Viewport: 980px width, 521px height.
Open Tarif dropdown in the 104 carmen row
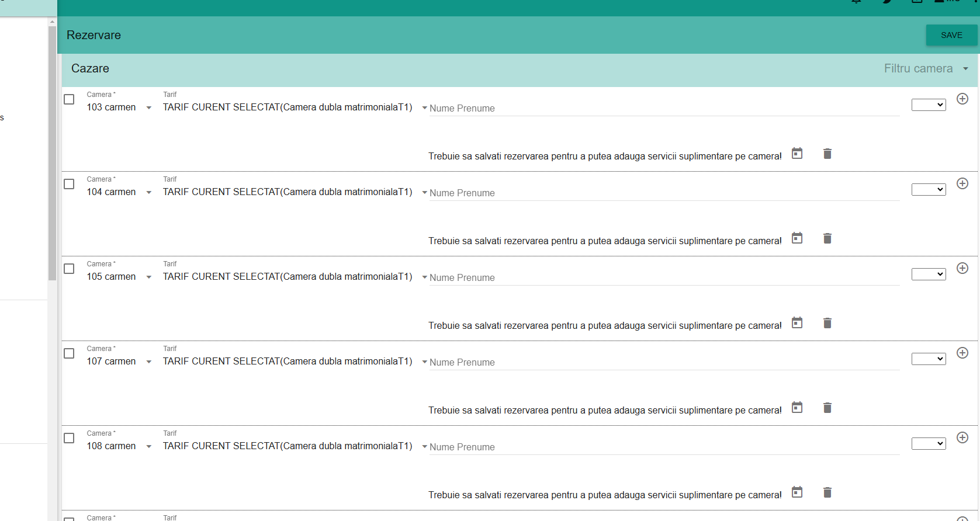tap(295, 192)
